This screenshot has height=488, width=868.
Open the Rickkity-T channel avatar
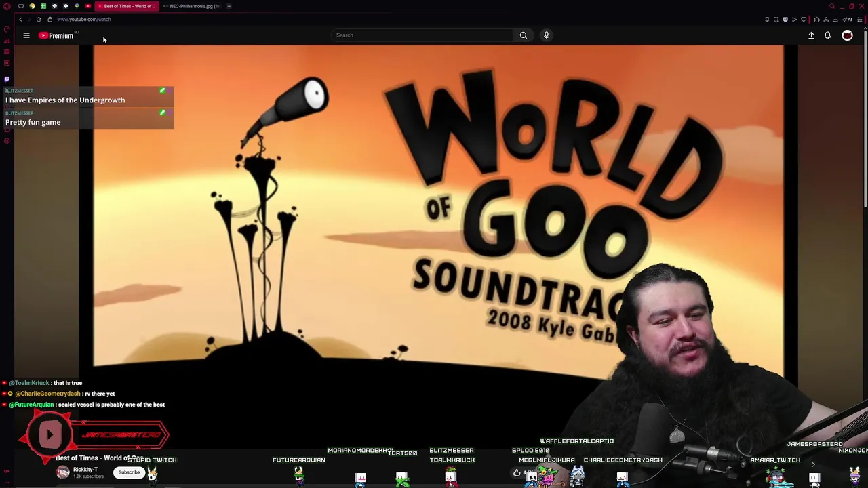(x=62, y=472)
